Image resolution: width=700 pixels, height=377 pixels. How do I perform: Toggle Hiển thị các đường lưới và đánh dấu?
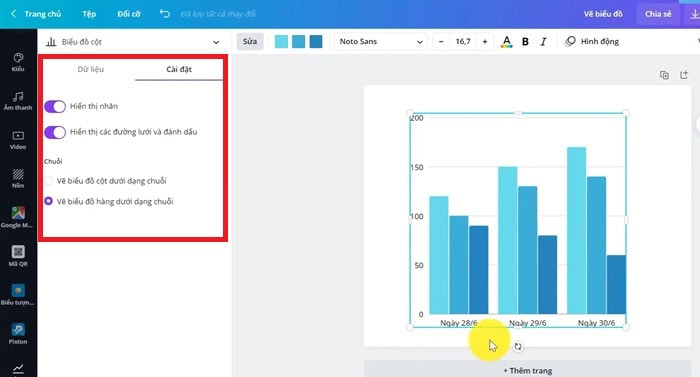(x=55, y=132)
